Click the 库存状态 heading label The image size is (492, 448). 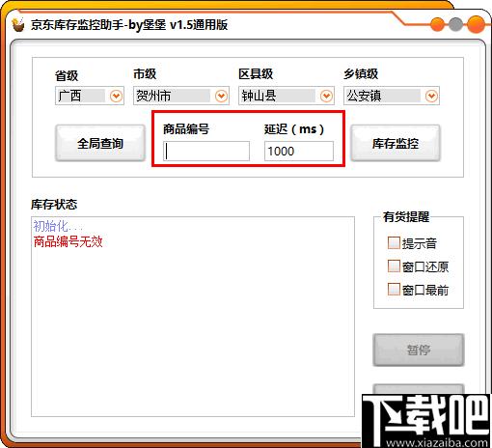[x=54, y=205]
